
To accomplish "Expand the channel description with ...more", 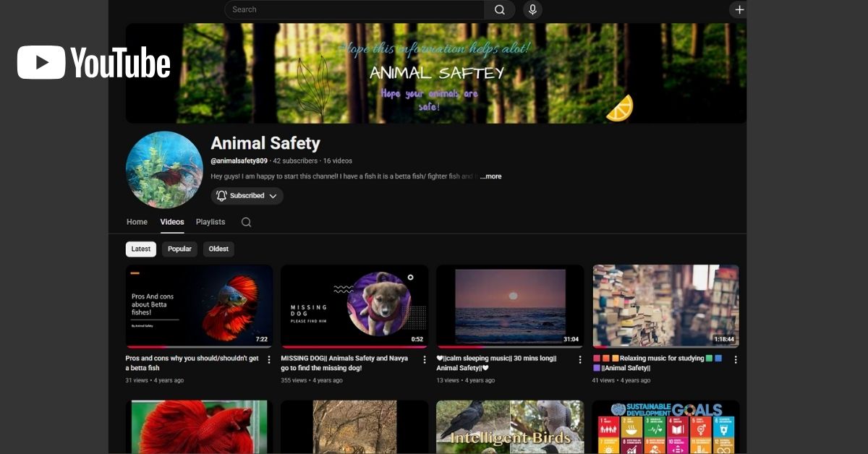I will click(490, 176).
